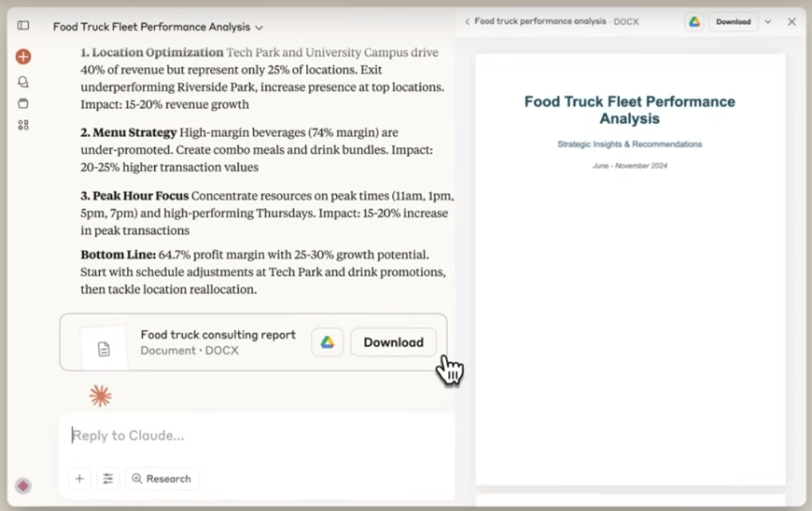This screenshot has height=511, width=812.
Task: Click the document file icon in attachment card
Action: tap(104, 348)
